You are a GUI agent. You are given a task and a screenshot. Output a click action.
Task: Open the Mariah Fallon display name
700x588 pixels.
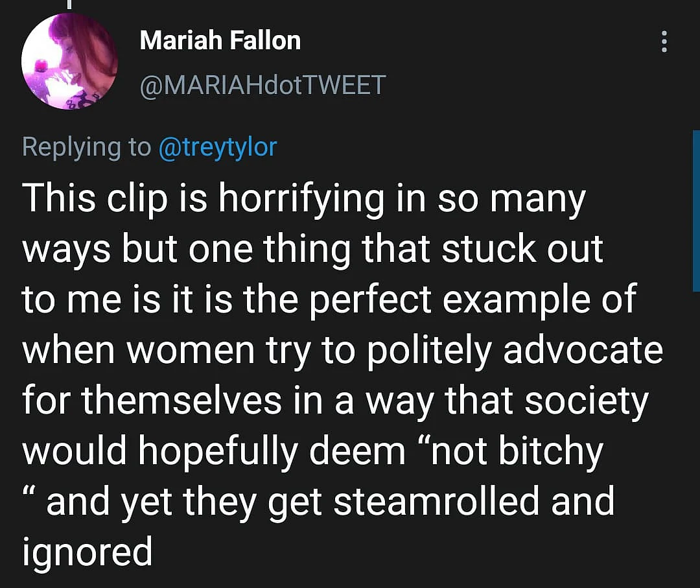click(220, 41)
